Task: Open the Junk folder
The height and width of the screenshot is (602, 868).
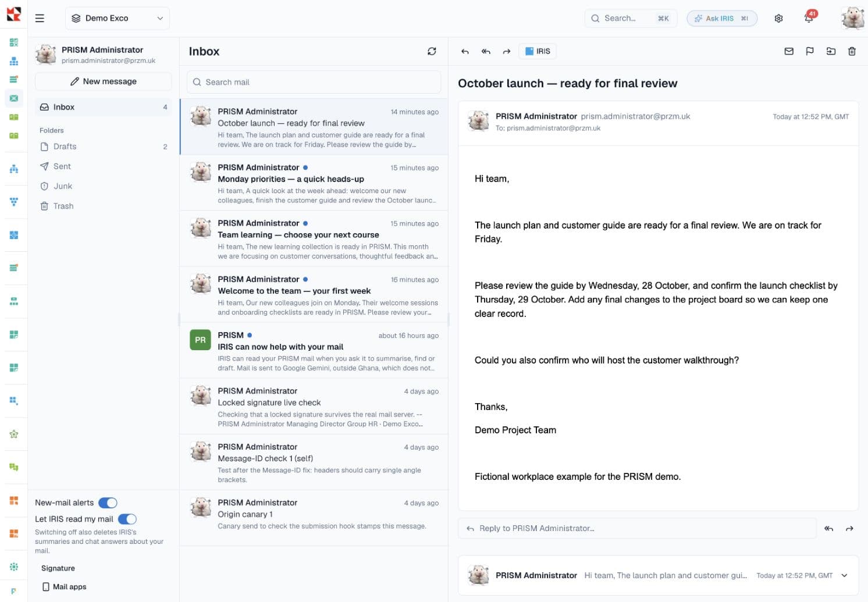Action: (104, 186)
